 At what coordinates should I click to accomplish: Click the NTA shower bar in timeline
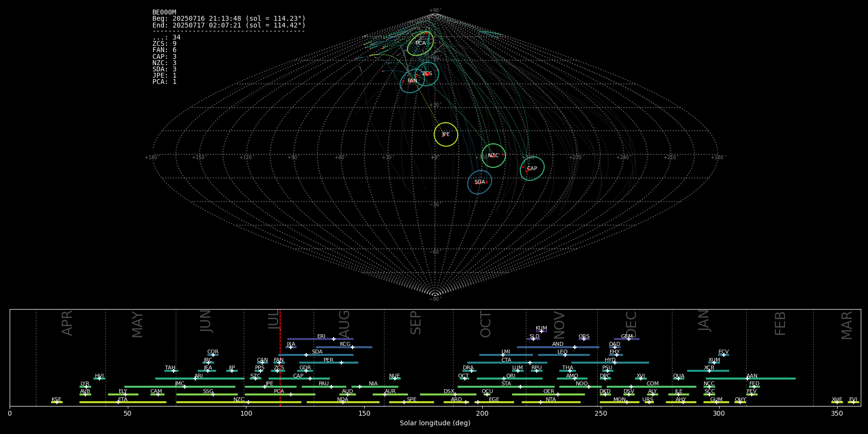coord(551,402)
